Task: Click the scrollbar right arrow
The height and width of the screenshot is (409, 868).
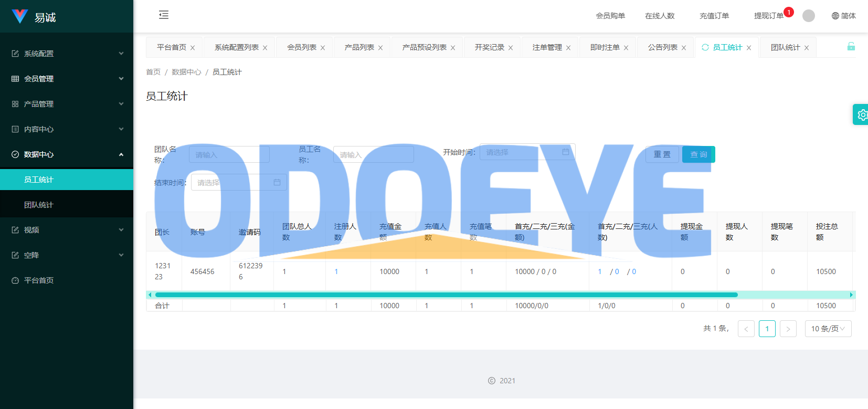Action: [851, 295]
